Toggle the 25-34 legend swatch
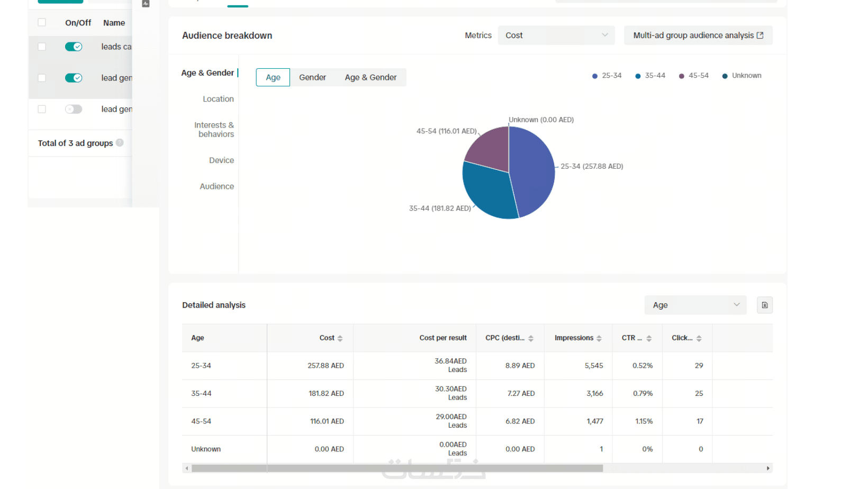Image resolution: width=868 pixels, height=489 pixels. pos(595,76)
